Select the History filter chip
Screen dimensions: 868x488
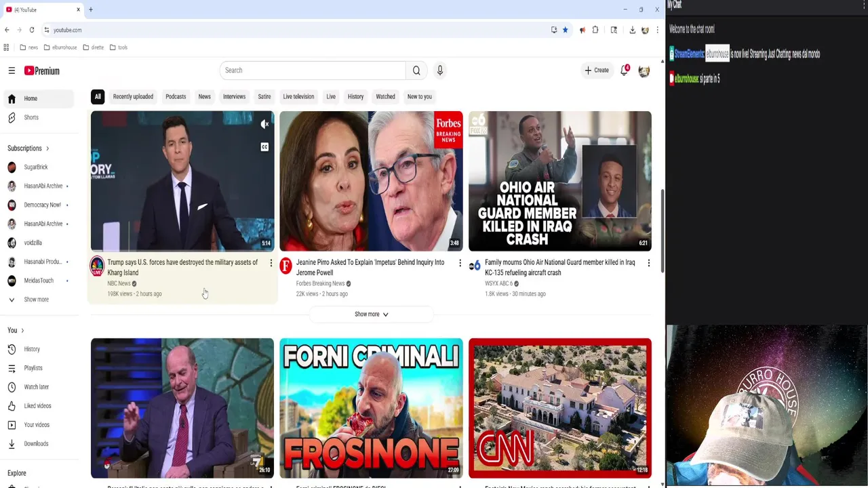coord(355,96)
